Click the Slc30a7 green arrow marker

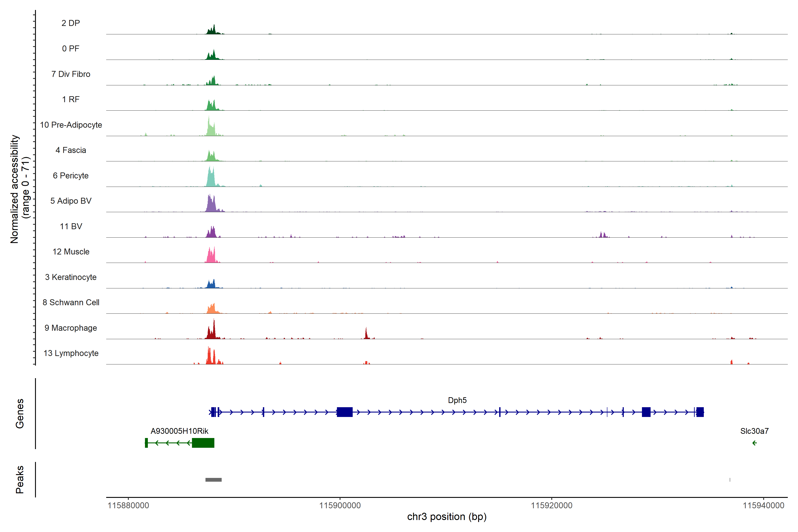755,443
